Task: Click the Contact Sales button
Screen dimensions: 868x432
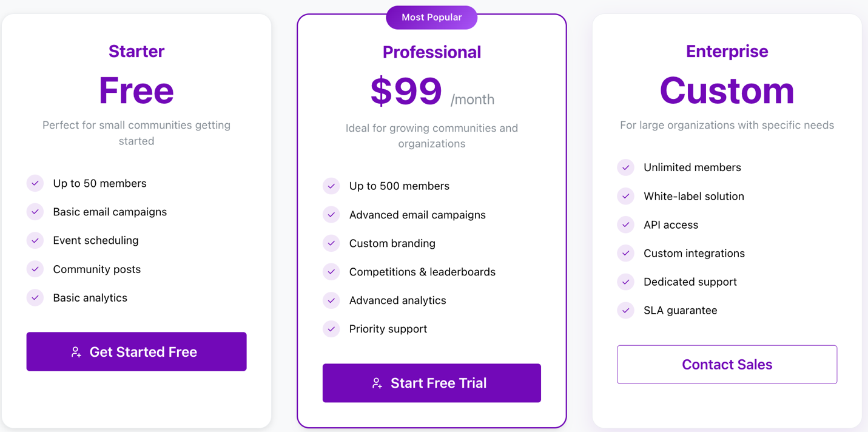Action: [727, 365]
